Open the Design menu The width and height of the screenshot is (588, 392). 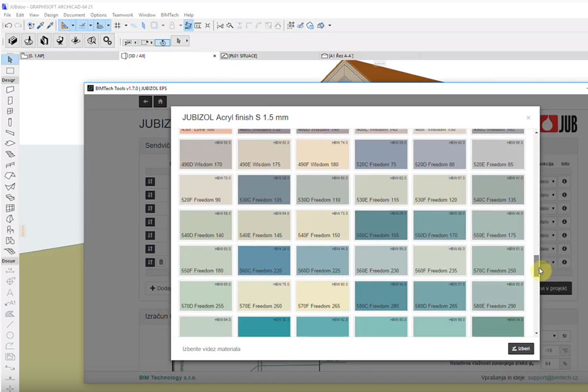(x=51, y=15)
